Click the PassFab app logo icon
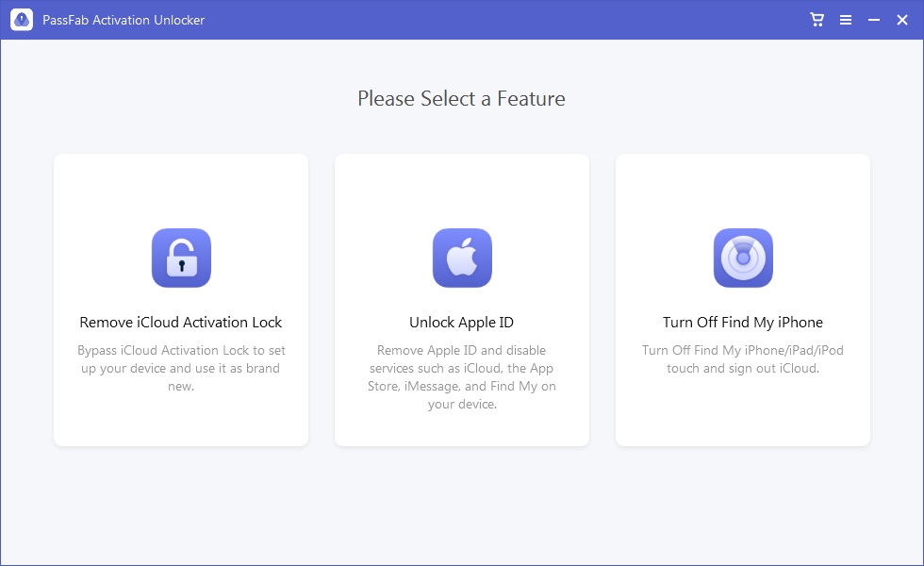Image resolution: width=924 pixels, height=566 pixels. [22, 20]
